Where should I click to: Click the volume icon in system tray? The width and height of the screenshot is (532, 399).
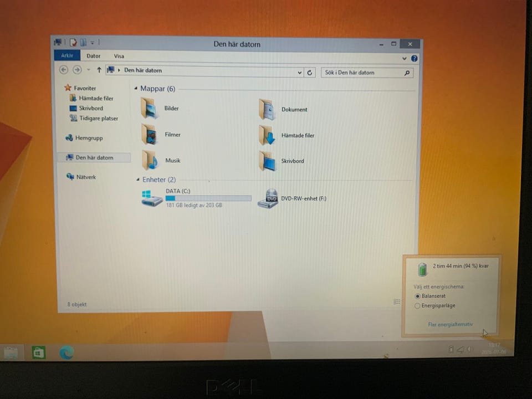tap(470, 349)
